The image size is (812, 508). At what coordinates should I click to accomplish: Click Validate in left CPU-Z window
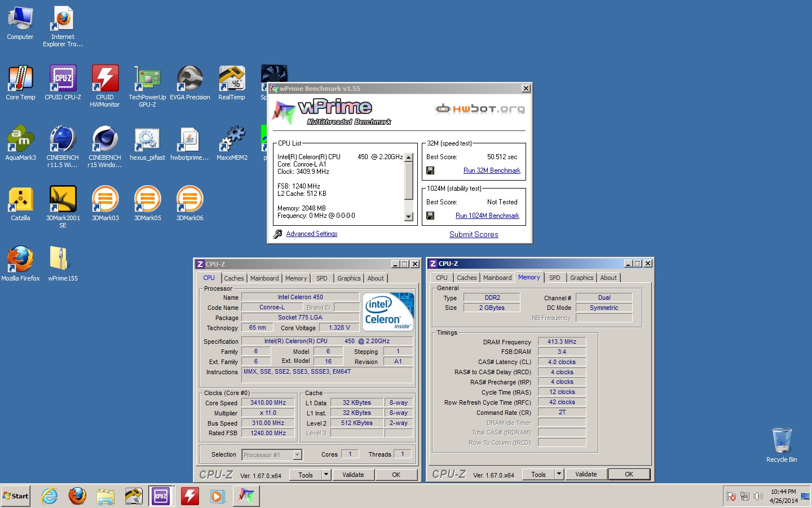click(x=353, y=475)
